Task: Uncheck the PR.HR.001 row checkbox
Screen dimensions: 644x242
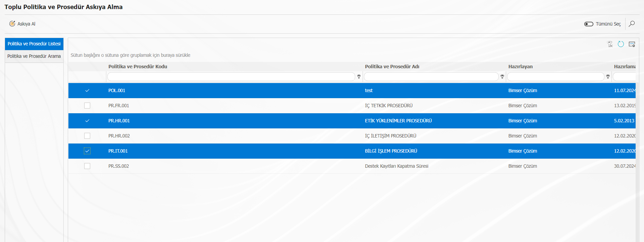Action: [x=87, y=121]
